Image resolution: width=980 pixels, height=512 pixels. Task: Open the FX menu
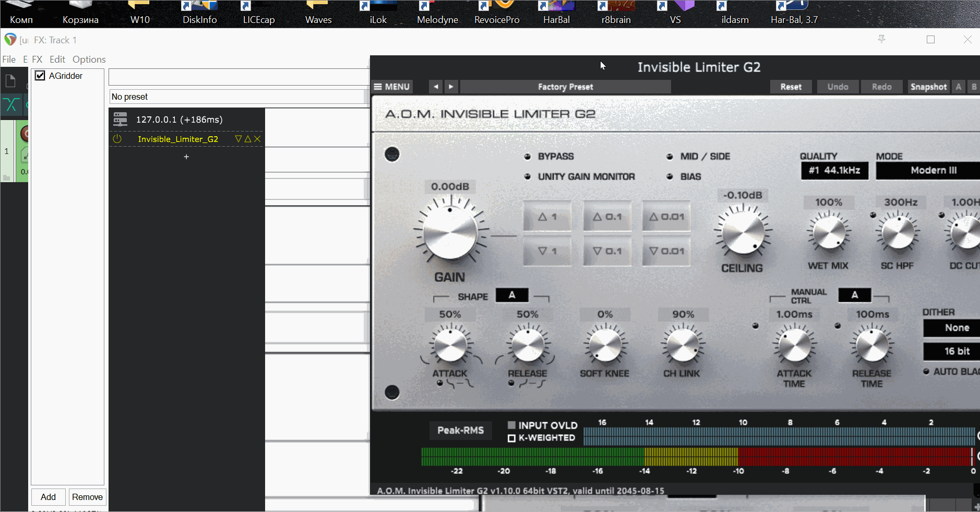[x=37, y=59]
